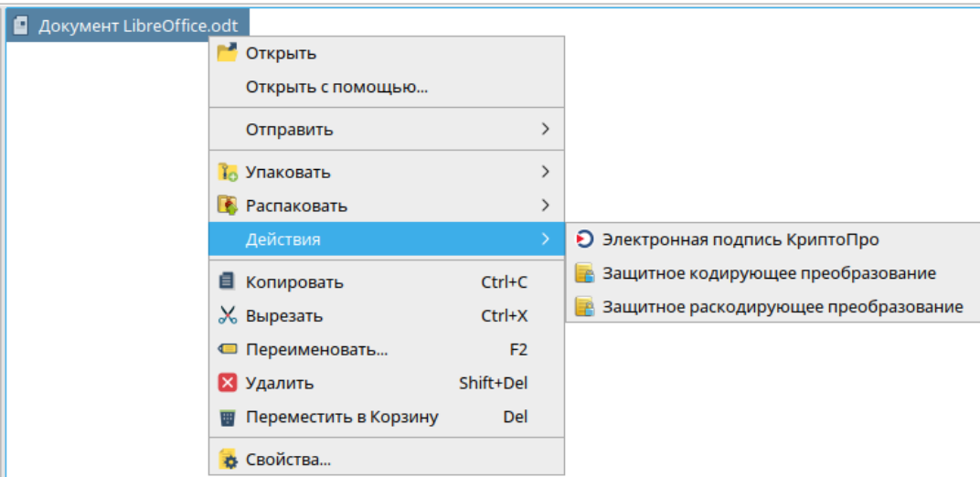
Task: Choose Удалить in the context menu
Action: point(387,383)
